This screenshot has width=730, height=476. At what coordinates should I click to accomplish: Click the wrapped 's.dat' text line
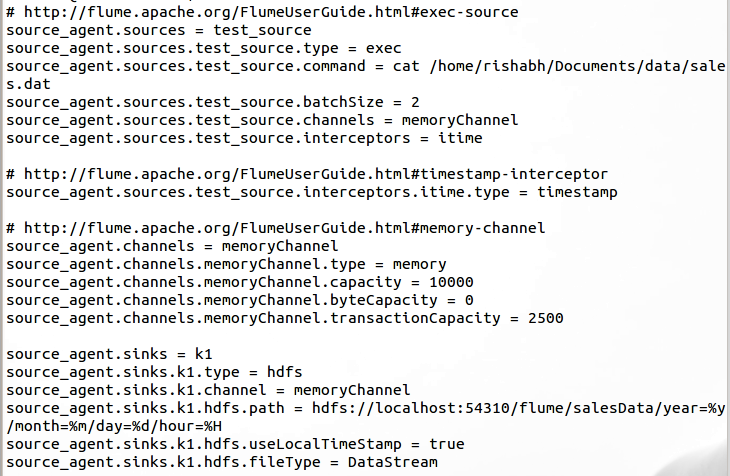28,84
